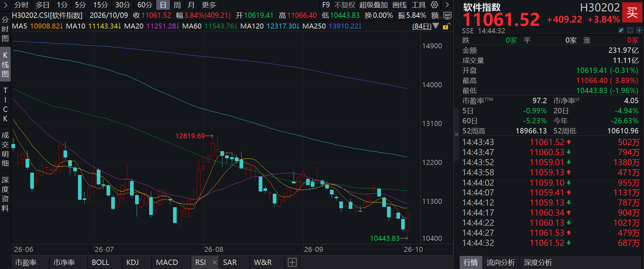
Task: Select the 多日 multi-day period
Action: coord(42,5)
